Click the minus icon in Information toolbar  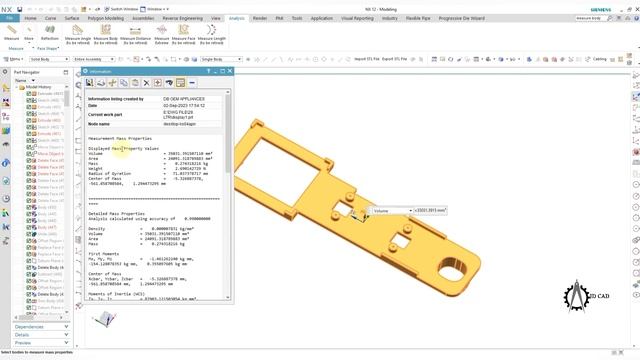pos(192,83)
